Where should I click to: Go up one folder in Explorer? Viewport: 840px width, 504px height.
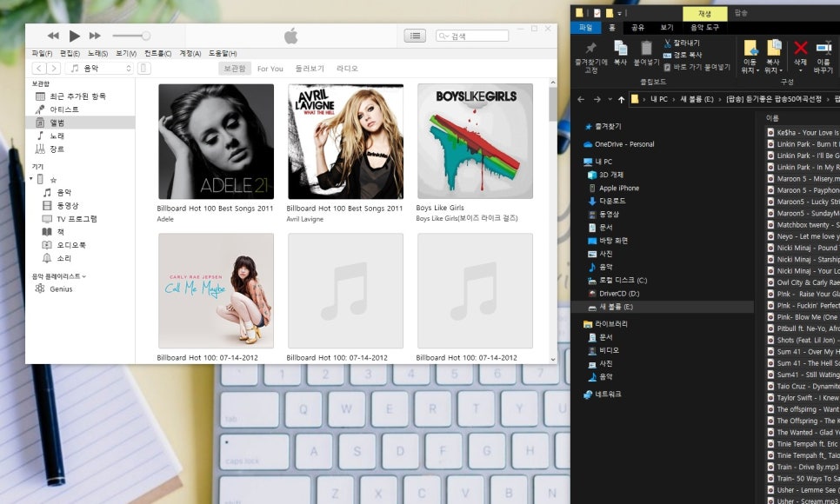pyautogui.click(x=621, y=99)
